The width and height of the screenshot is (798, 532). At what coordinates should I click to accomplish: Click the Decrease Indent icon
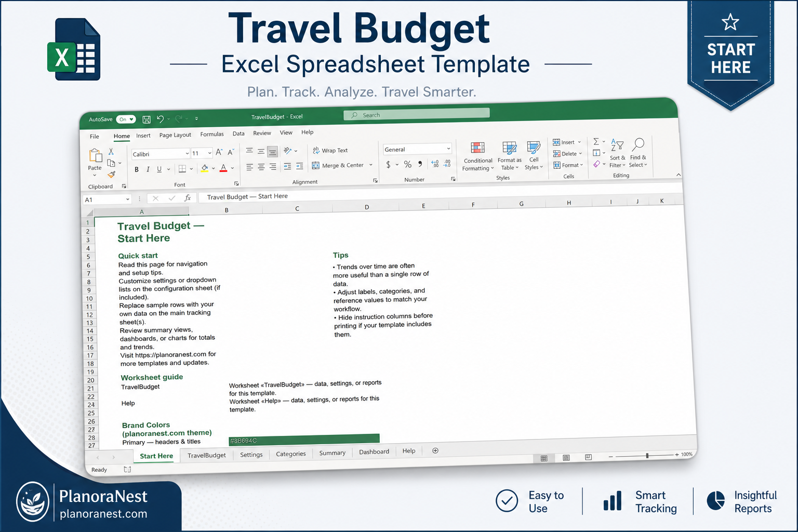click(x=287, y=166)
